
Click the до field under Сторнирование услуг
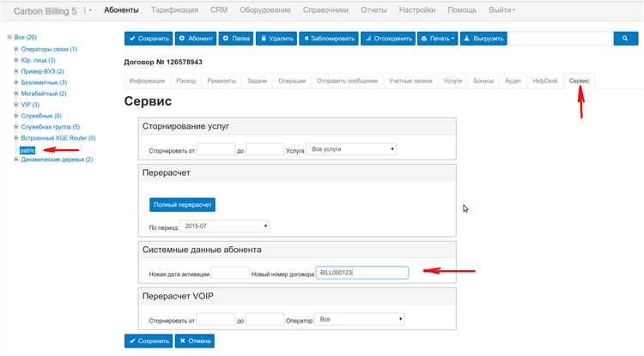coord(265,150)
